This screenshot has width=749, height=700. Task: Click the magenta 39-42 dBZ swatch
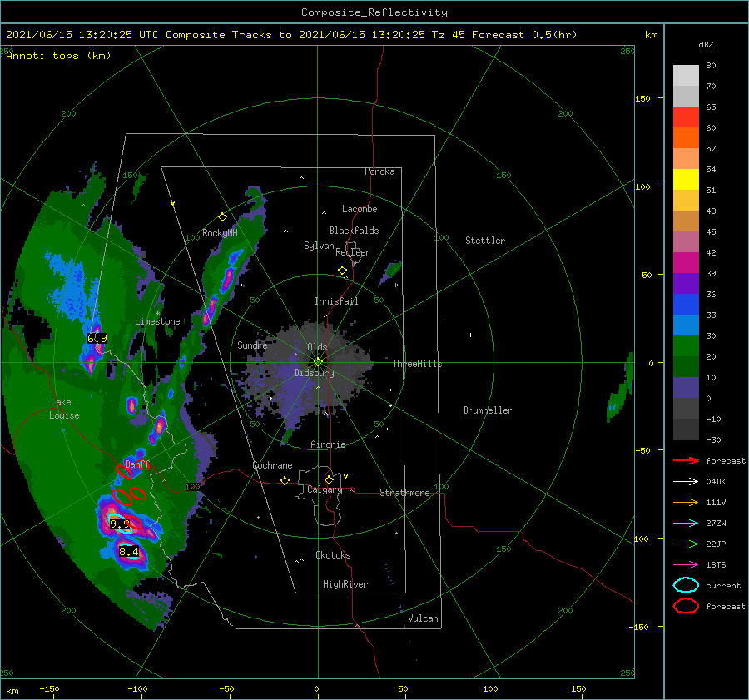coord(686,263)
